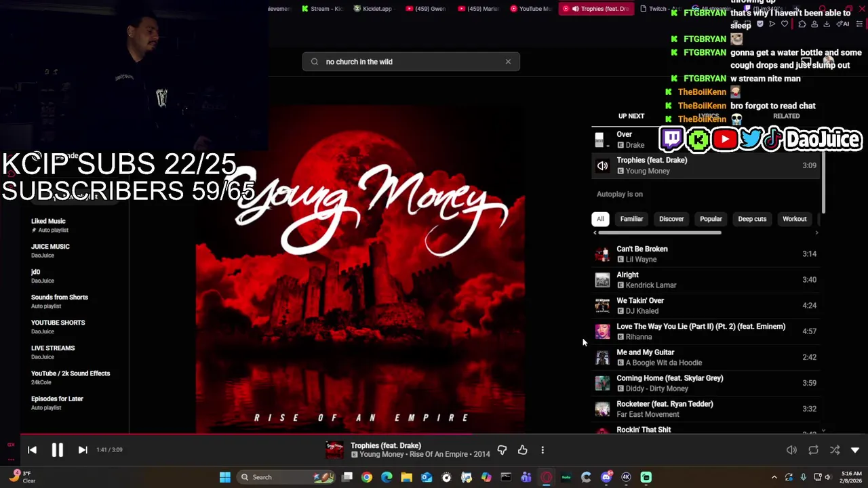The height and width of the screenshot is (488, 868).
Task: Select the Workout filter chip
Action: (795, 219)
